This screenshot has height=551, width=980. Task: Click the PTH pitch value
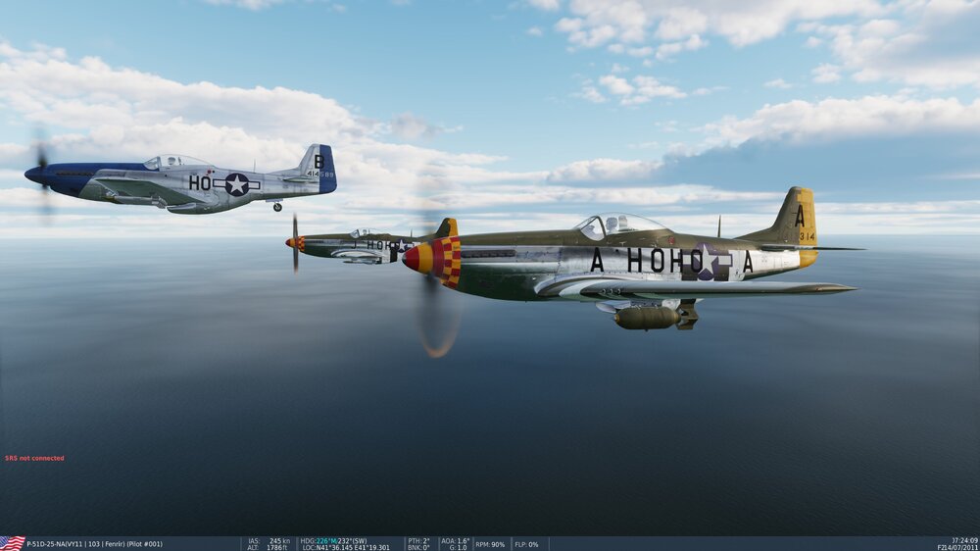point(418,540)
